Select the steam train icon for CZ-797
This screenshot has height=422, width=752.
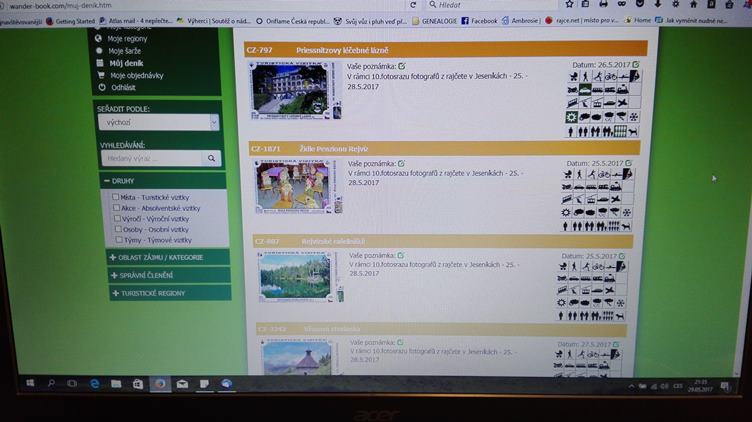point(623,90)
